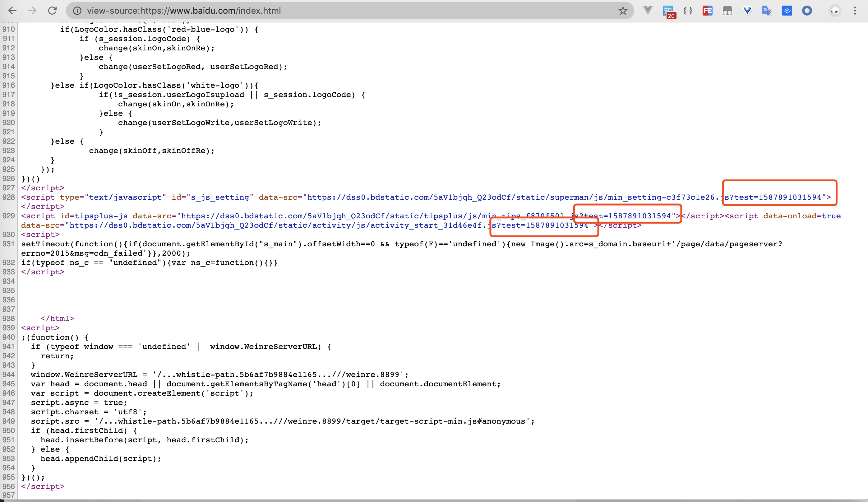Click the 'if(typeof ns_c ==' line

(150, 263)
